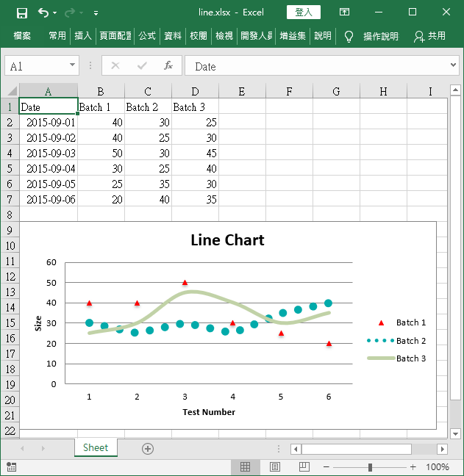Image resolution: width=464 pixels, height=476 pixels.
Task: Click cell D4 with value 45
Action: pos(195,153)
